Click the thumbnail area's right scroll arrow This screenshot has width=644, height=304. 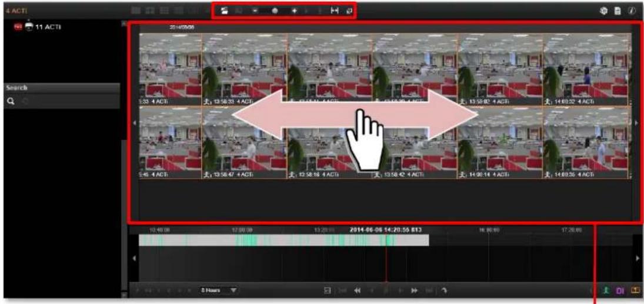click(636, 122)
